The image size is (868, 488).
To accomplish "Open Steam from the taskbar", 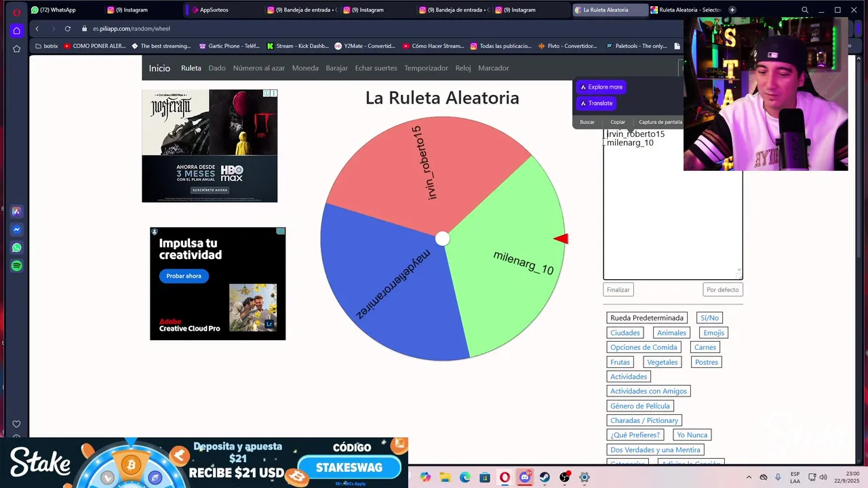I will (x=545, y=477).
